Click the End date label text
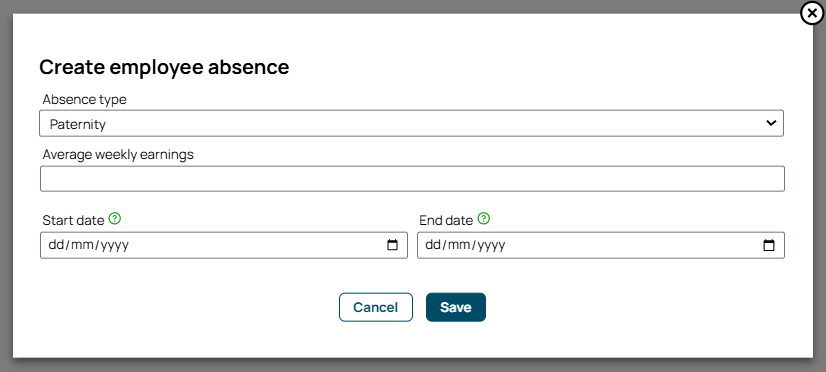826x372 pixels. pos(446,220)
